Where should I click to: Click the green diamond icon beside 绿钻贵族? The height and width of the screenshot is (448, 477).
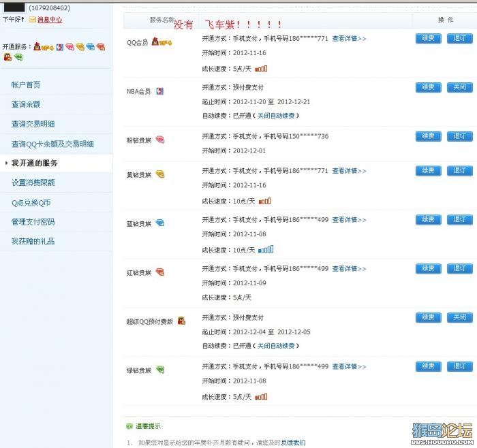coord(160,370)
